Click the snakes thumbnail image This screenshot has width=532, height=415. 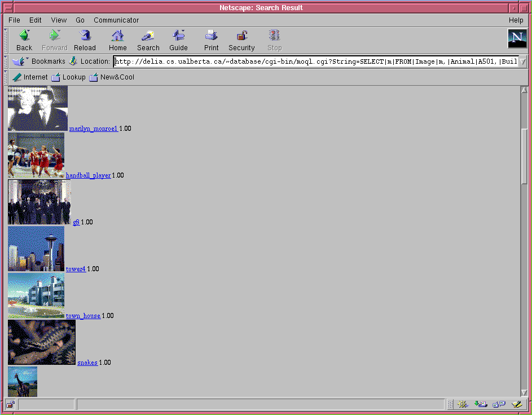42,342
